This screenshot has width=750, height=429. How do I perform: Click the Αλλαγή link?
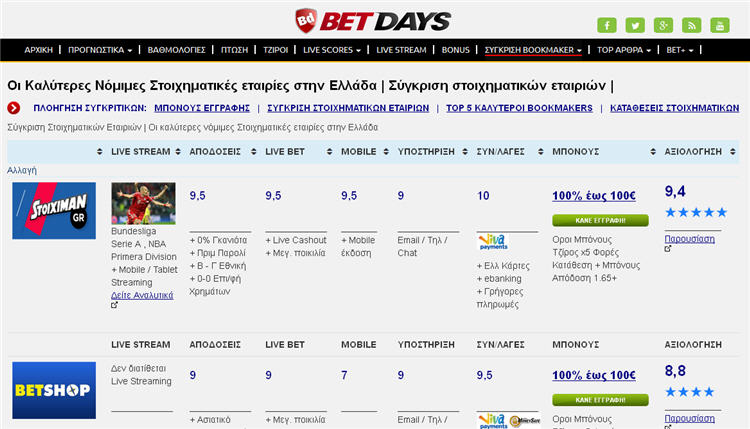(x=22, y=170)
